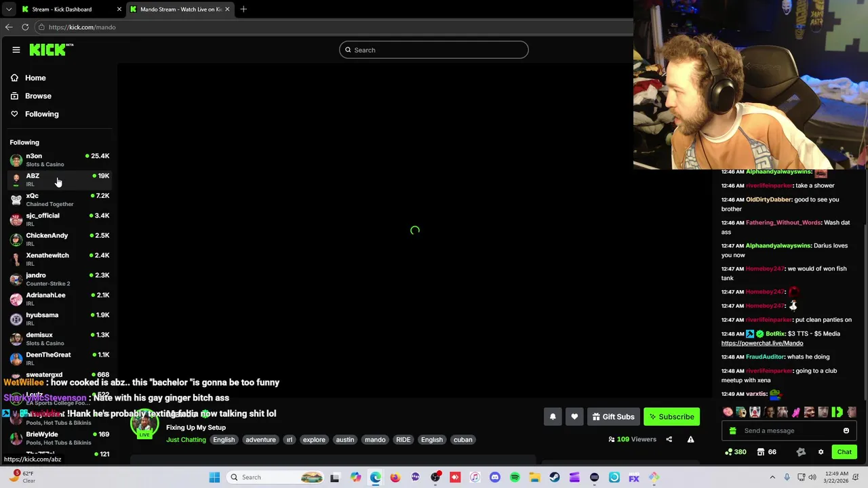Click the Windows taskbar search box
This screenshot has height=488, width=868.
click(x=276, y=477)
